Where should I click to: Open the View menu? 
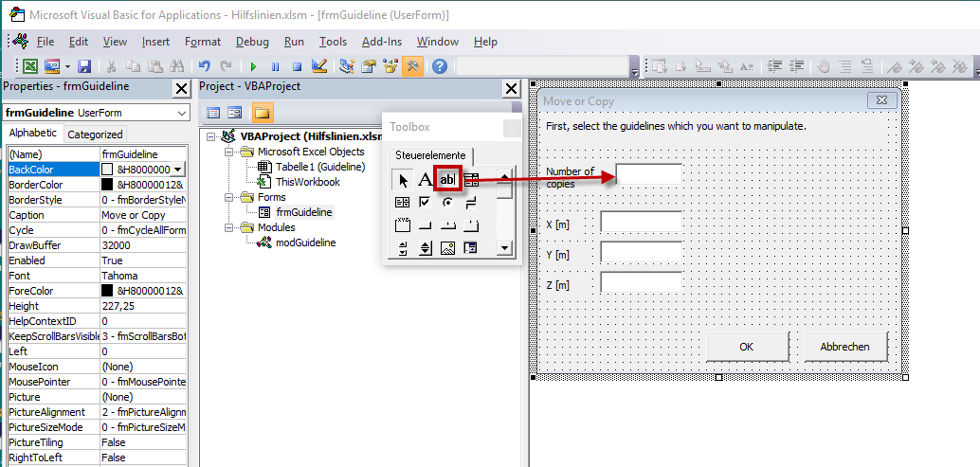coord(115,42)
